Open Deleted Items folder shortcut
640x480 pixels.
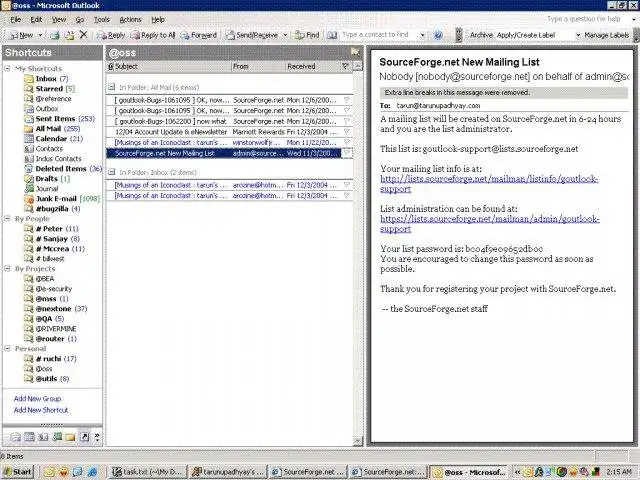63,169
